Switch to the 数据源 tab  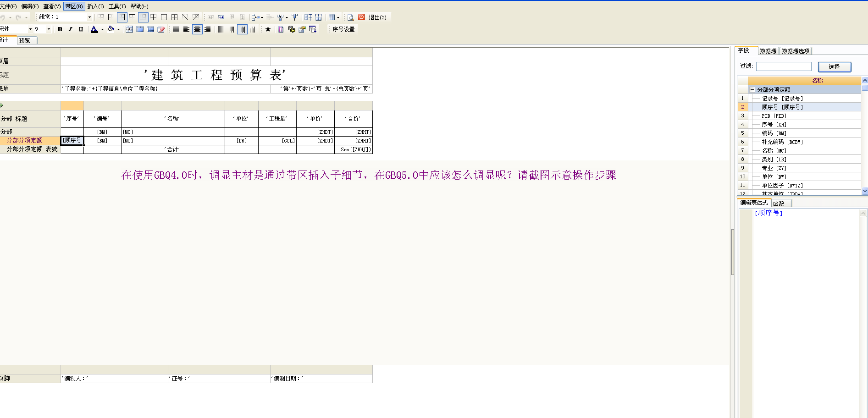768,51
